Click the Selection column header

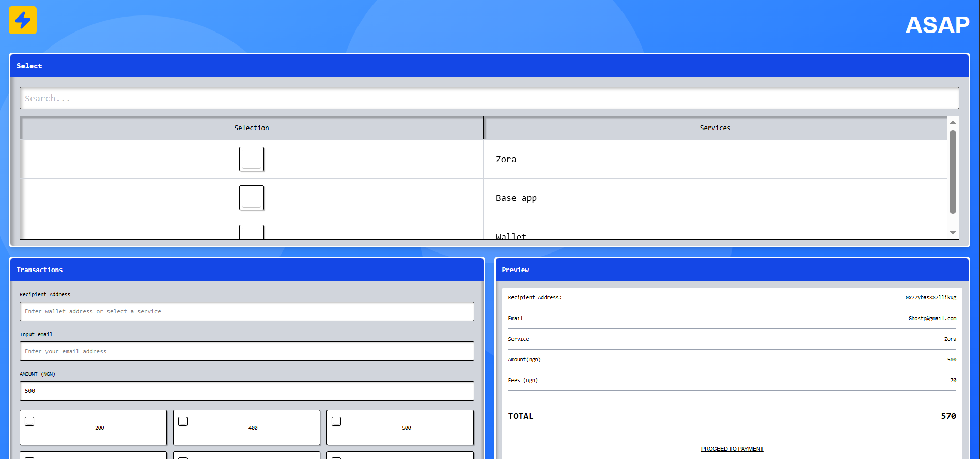tap(252, 128)
